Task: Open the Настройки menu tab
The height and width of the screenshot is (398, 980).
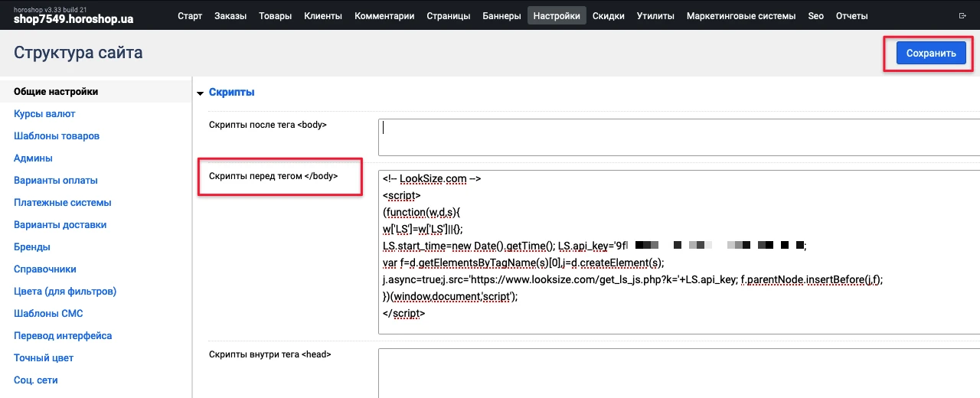Action: coord(557,16)
